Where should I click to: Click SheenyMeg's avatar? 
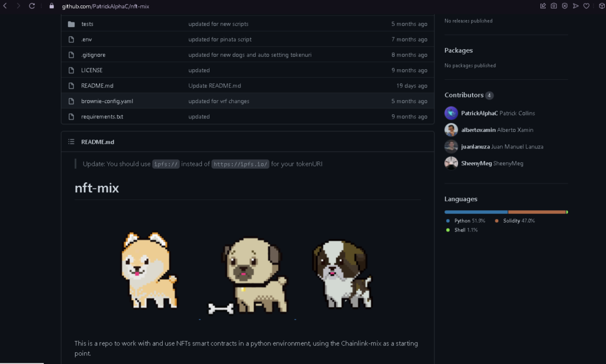click(451, 163)
